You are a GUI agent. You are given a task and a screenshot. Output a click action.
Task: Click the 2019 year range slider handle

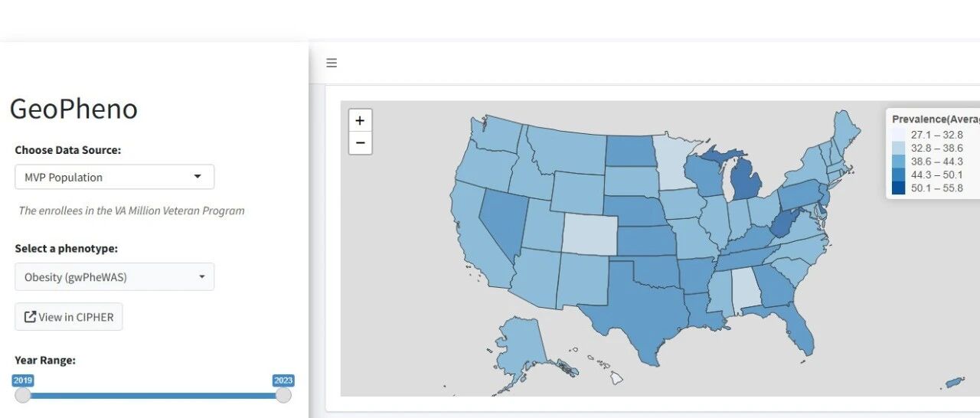[x=23, y=395]
